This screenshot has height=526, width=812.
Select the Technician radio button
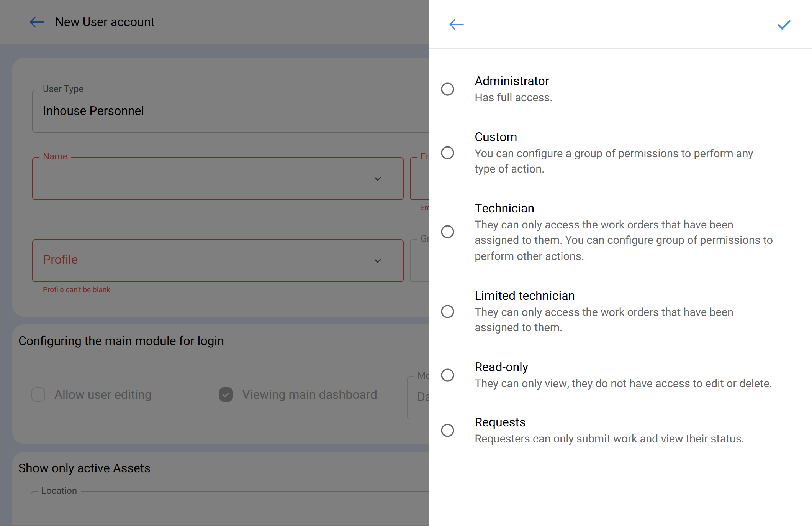(x=447, y=232)
